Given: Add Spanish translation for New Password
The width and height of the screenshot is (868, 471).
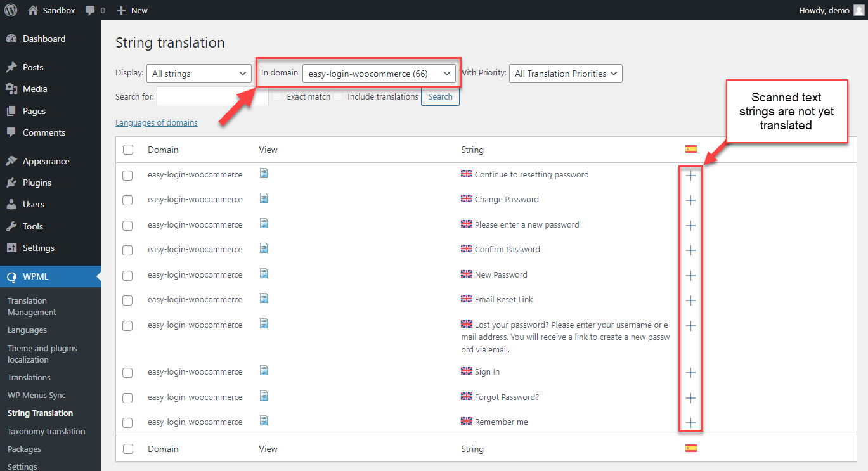Looking at the screenshot, I should point(691,276).
